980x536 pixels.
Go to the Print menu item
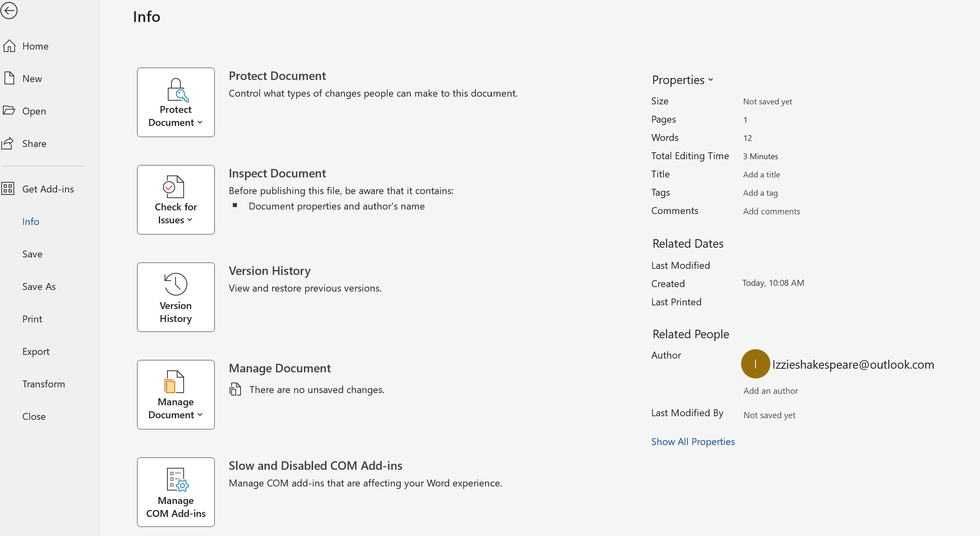(32, 319)
